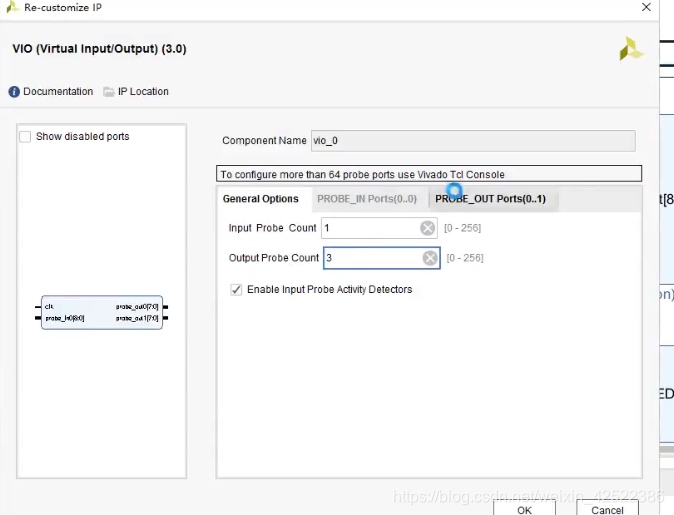Click the probe_in0 port label
Viewport: 674px width, 515px height.
point(64,318)
